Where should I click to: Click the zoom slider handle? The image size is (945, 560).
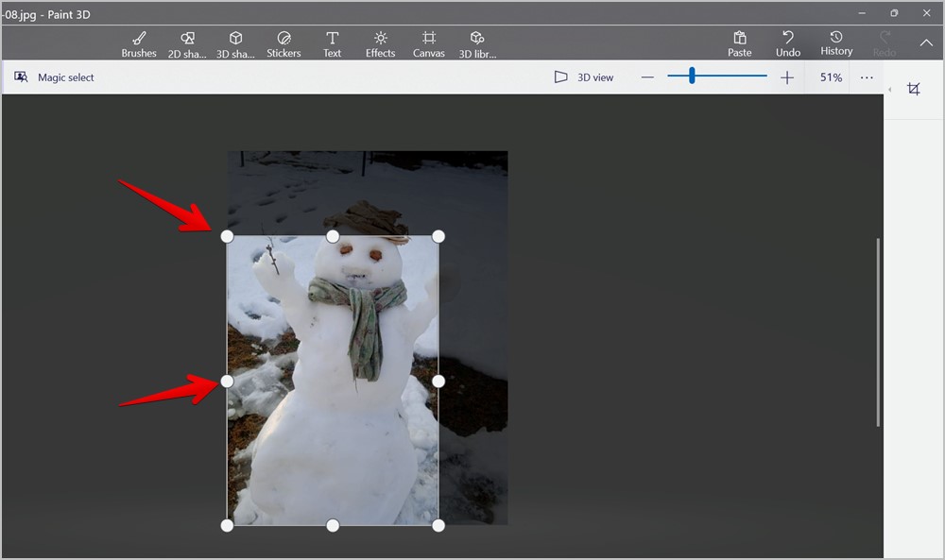(692, 76)
